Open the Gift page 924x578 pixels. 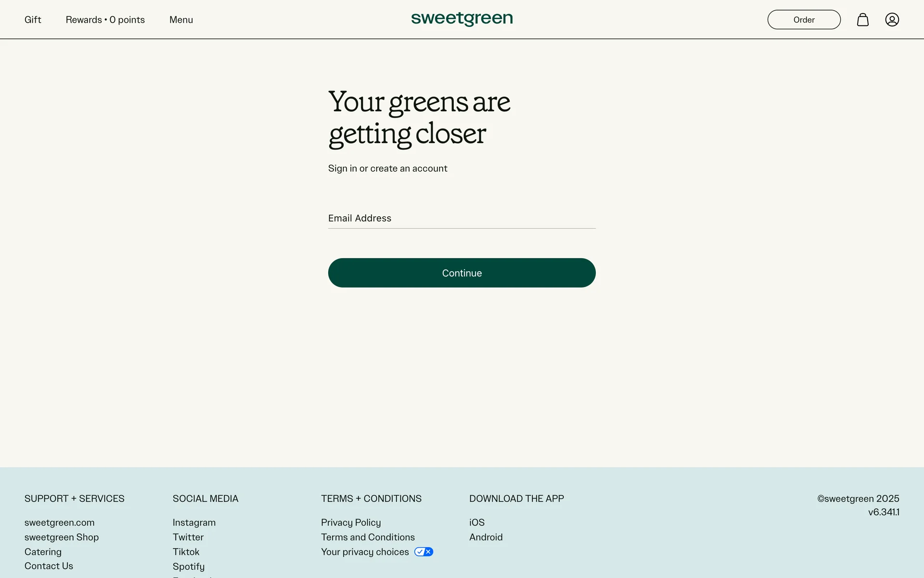pyautogui.click(x=33, y=20)
